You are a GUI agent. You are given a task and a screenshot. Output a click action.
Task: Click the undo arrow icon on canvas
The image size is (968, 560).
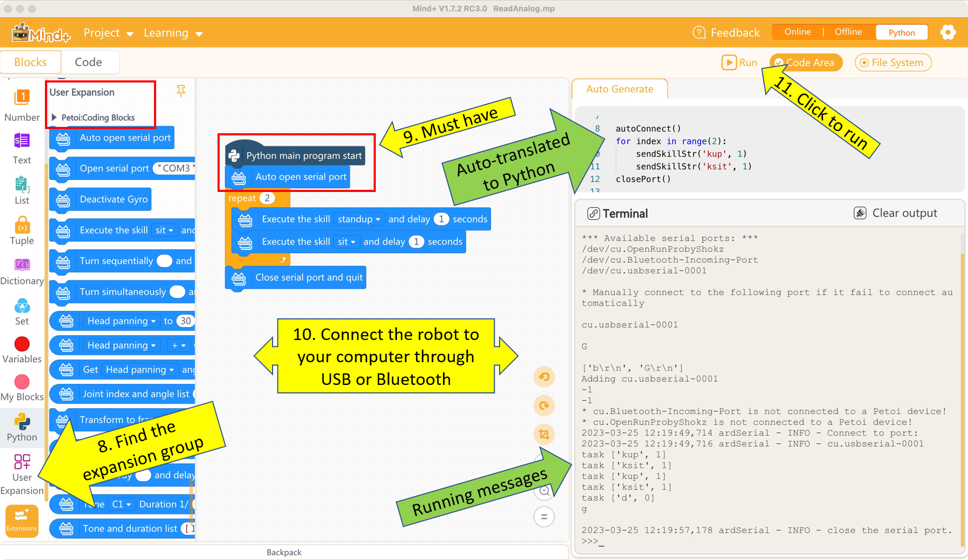click(x=544, y=377)
